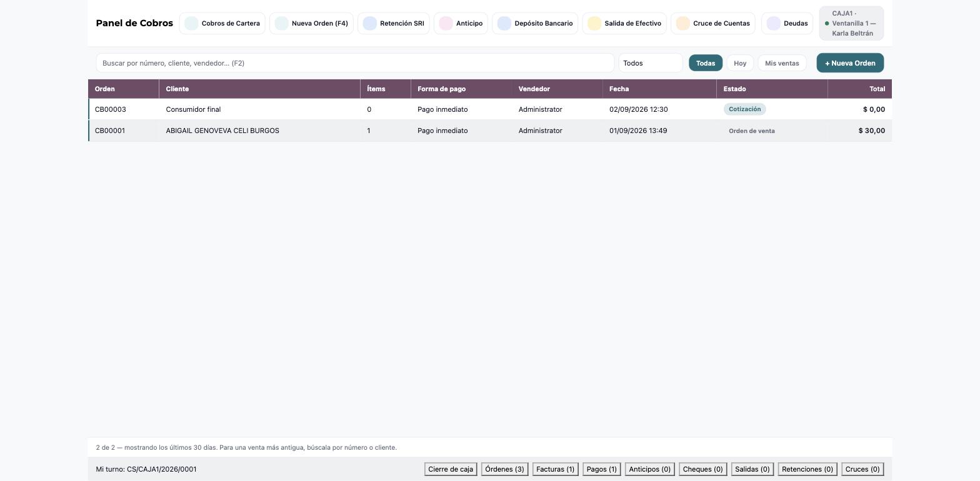The width and height of the screenshot is (980, 481).
Task: Show Salidas (0)
Action: [x=752, y=469]
